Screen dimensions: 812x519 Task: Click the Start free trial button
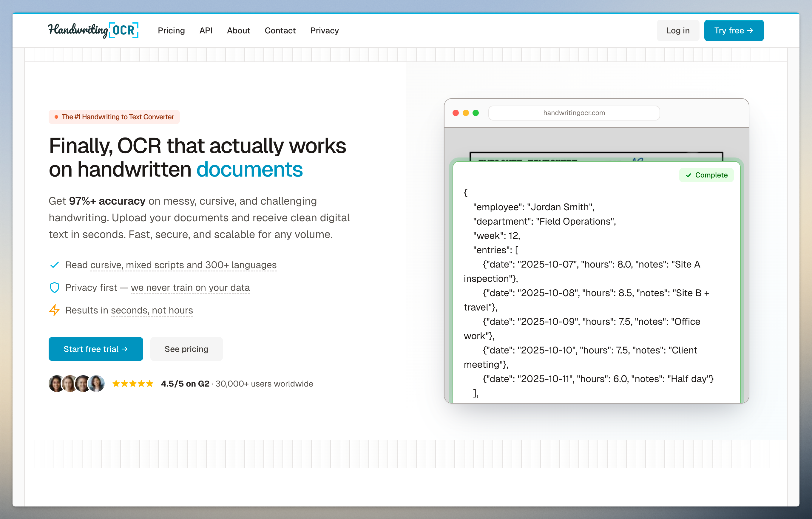pos(96,349)
